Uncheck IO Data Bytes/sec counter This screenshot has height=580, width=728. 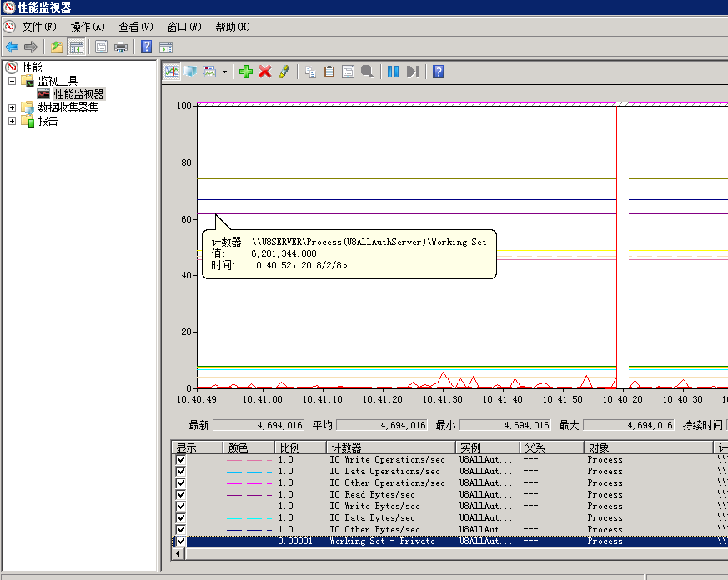click(x=181, y=517)
